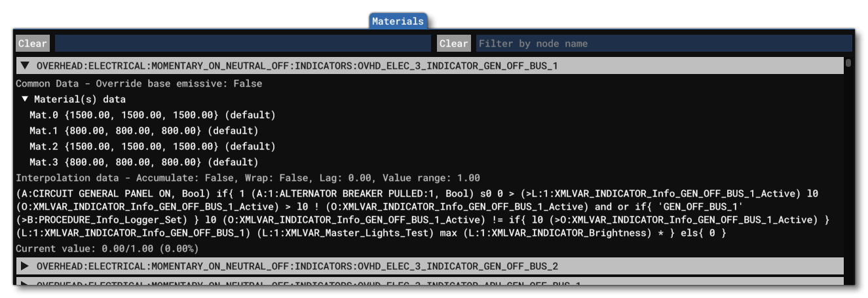Click the INDICATOR_GEN_OFF_BUS_2 header label

297,266
